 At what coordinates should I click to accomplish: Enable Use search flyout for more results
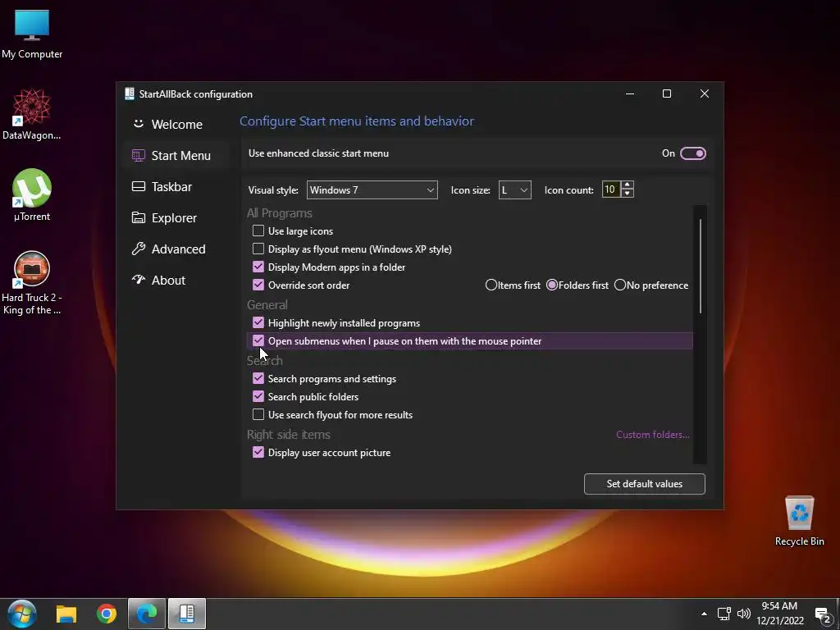coord(258,414)
